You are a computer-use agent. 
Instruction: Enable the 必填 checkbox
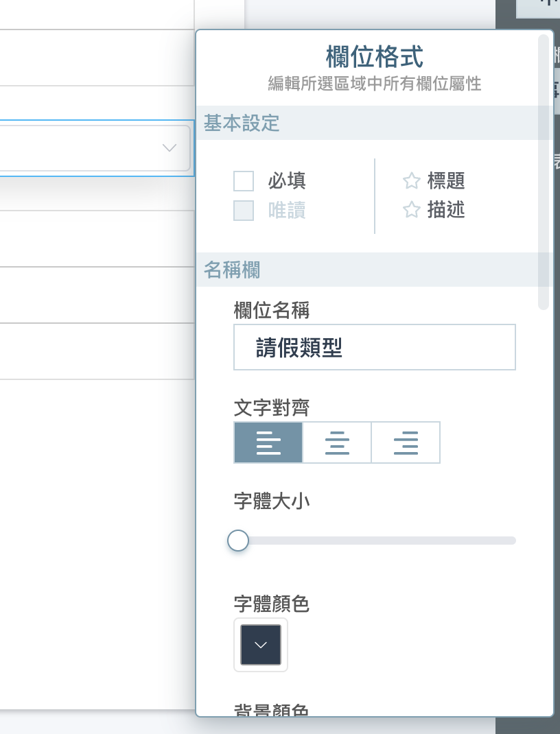[244, 181]
